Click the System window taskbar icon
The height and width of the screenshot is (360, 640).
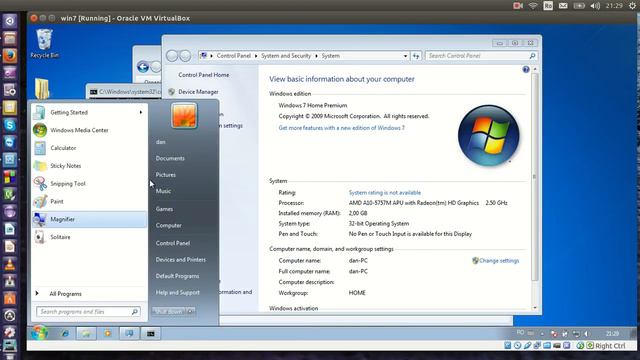(129, 333)
